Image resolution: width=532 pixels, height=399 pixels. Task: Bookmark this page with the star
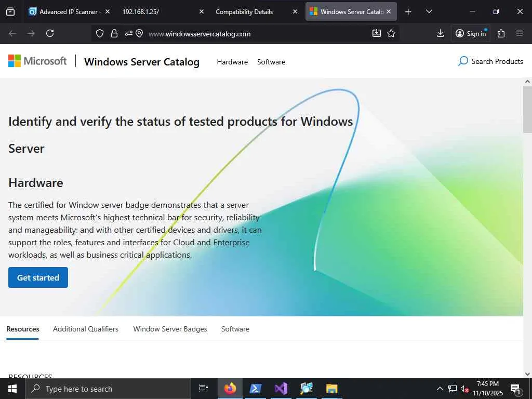(391, 33)
